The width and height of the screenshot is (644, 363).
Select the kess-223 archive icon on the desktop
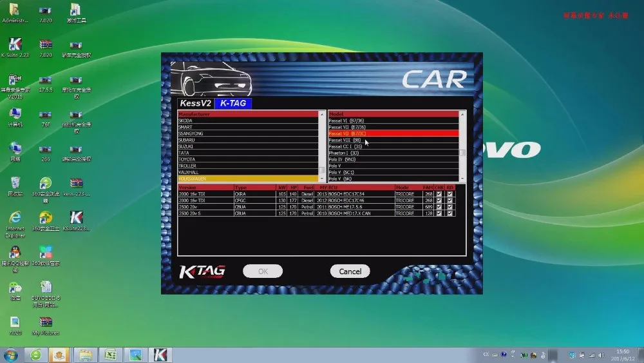pos(77,186)
